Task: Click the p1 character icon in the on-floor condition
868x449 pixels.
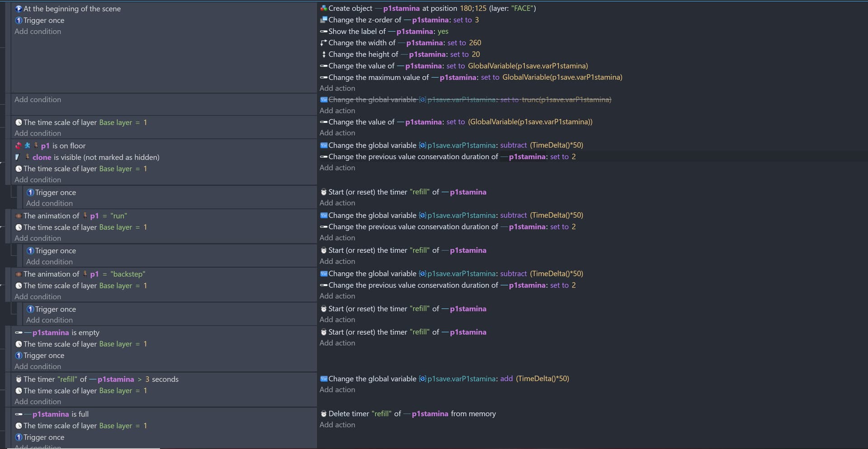Action: 36,145
